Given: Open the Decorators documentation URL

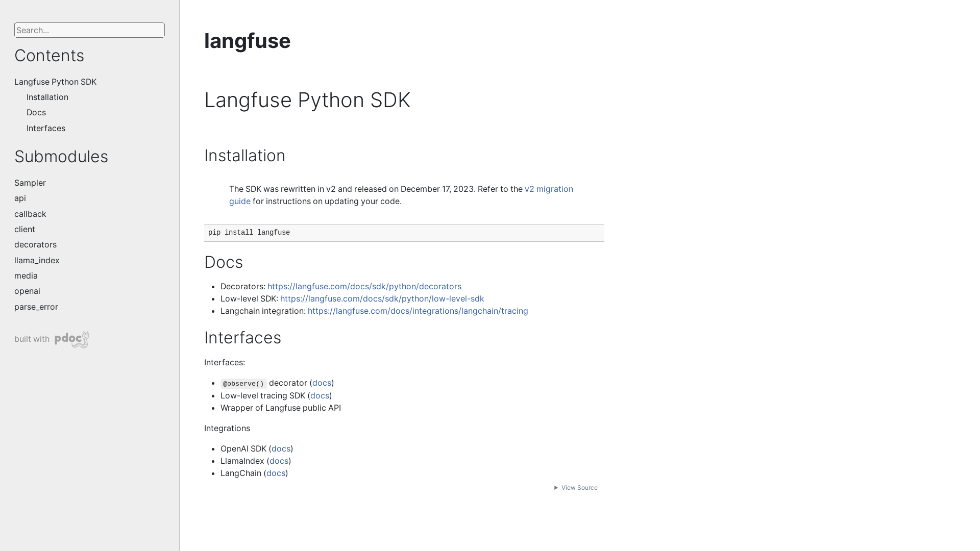Looking at the screenshot, I should 364,286.
